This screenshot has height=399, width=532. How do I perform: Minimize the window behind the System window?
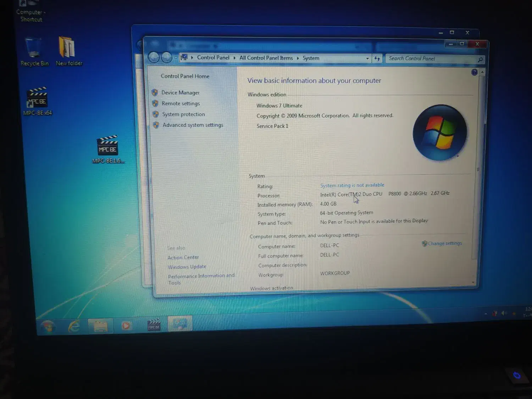point(441,33)
